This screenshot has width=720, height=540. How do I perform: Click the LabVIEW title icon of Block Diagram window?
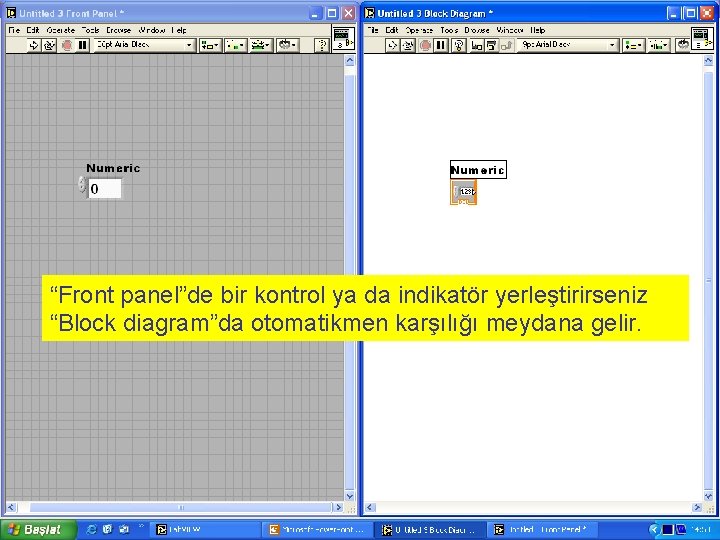[x=370, y=13]
